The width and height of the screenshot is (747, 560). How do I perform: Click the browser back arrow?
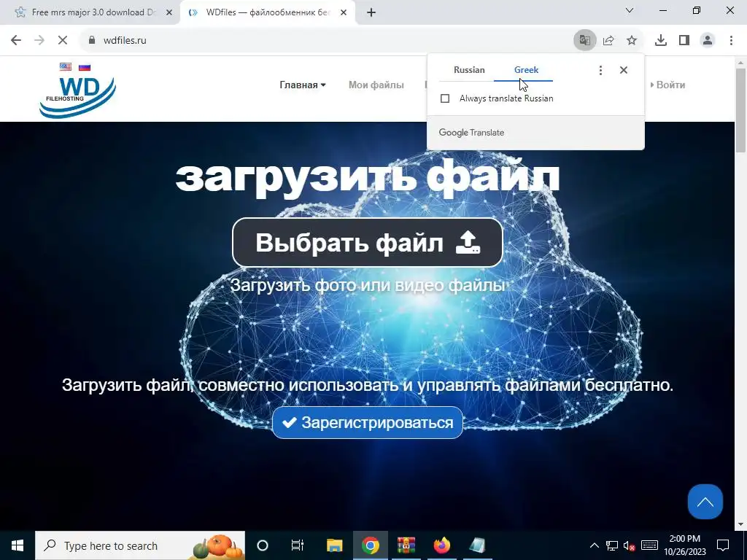(x=16, y=41)
